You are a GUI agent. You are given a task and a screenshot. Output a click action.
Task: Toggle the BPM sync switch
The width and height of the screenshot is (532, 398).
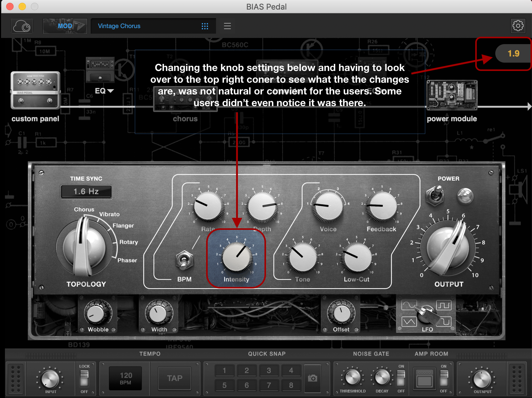click(x=184, y=261)
